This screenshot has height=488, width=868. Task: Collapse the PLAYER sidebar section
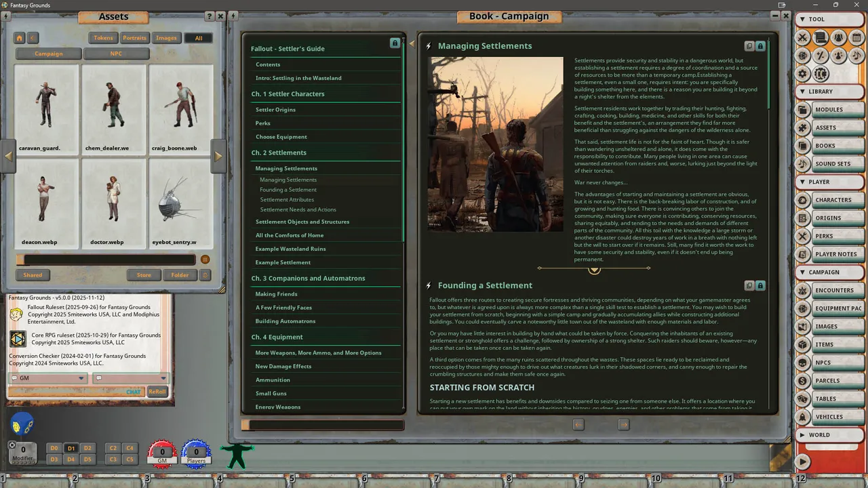[829, 182]
